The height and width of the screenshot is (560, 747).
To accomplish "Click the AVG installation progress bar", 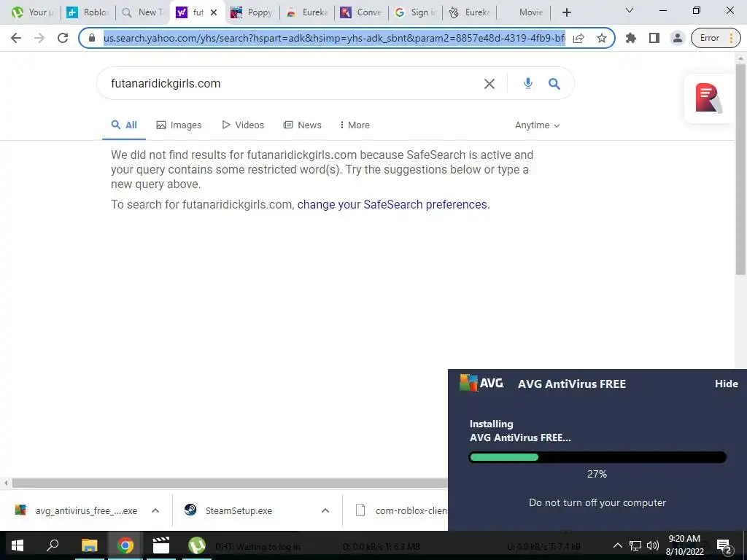I will (597, 458).
